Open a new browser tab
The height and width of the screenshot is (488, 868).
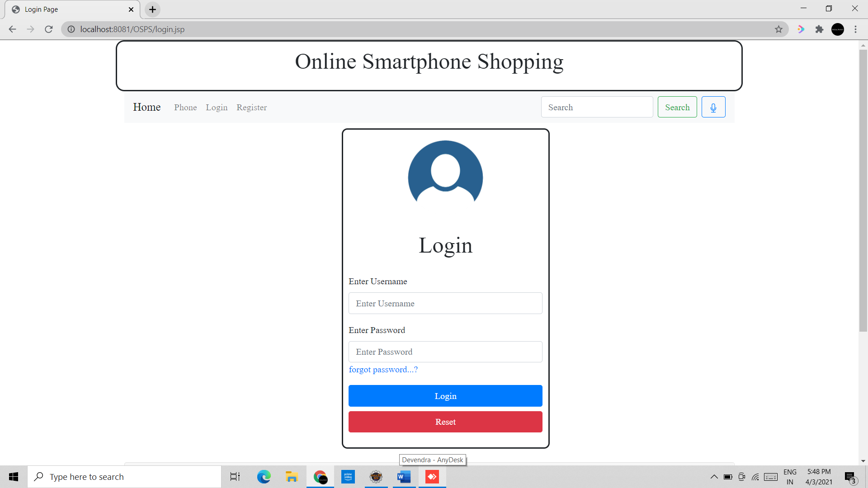coord(153,9)
